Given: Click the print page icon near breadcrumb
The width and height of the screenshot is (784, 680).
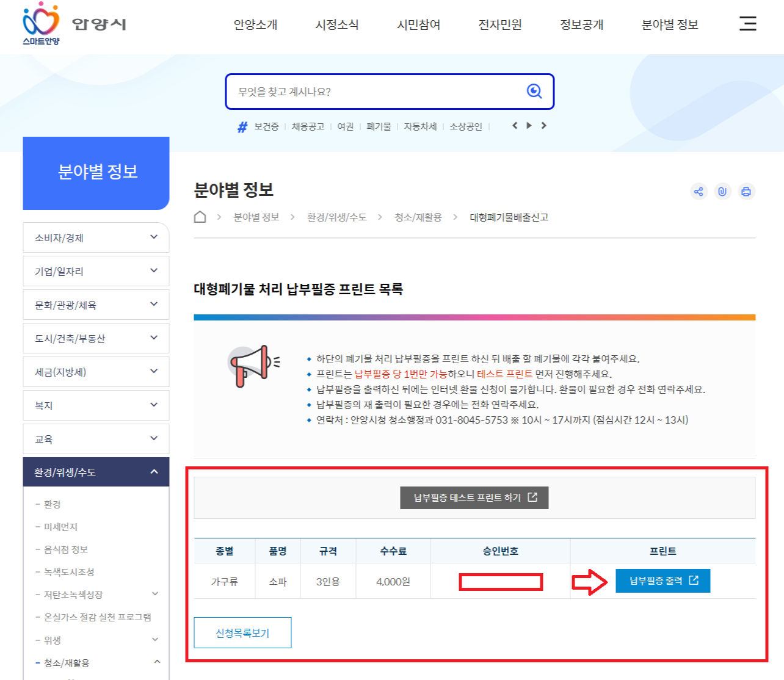Looking at the screenshot, I should (746, 191).
